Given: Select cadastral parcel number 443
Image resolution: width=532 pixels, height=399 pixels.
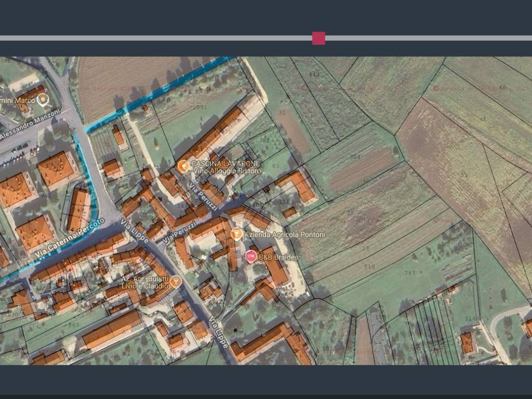Looking at the screenshot, I should click(314, 75).
